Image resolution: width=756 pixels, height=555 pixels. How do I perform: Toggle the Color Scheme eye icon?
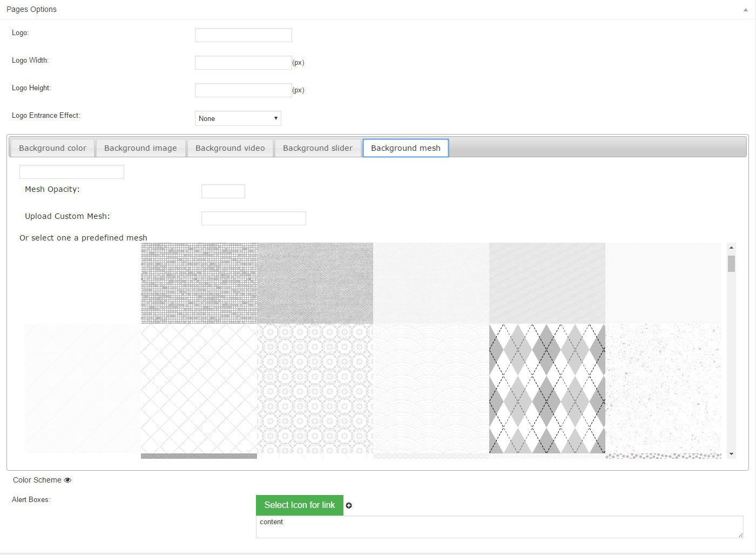[67, 480]
